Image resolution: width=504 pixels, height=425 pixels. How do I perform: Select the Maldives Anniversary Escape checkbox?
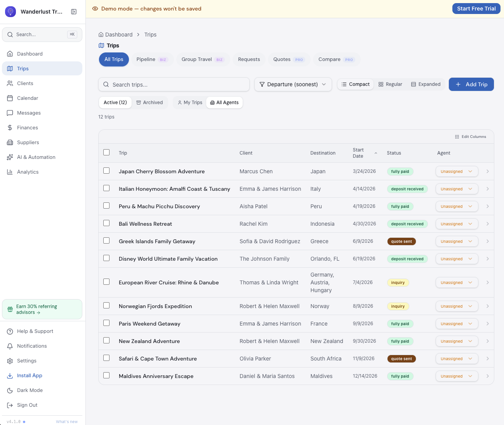tap(106, 376)
